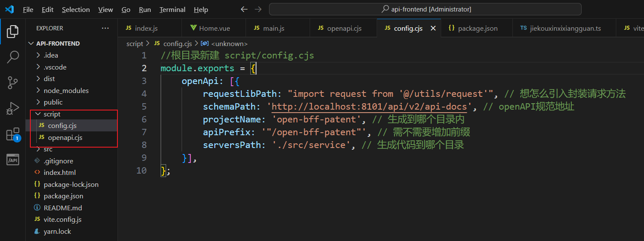Close the config.cjs editor tab
Image resolution: width=644 pixels, height=241 pixels.
click(433, 28)
